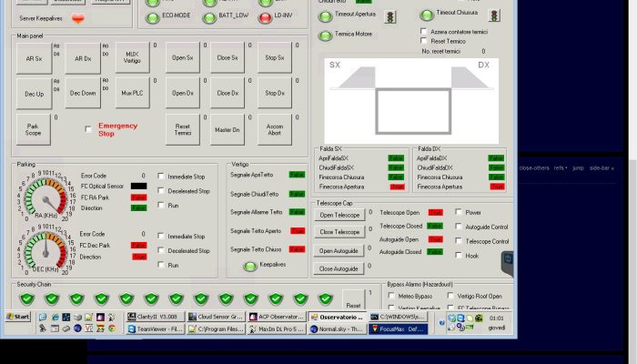This screenshot has height=364, width=637.
Task: Open the Windows Start button
Action: 17,317
